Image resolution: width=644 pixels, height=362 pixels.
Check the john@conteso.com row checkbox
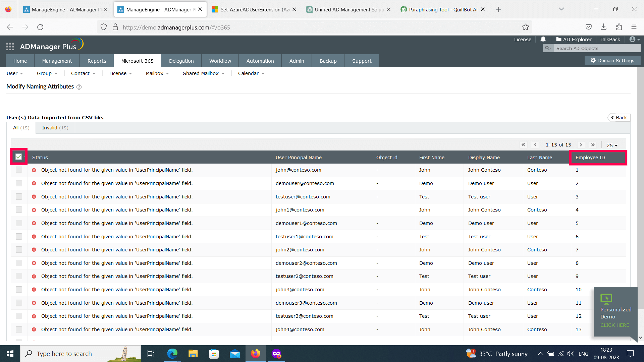pyautogui.click(x=19, y=170)
